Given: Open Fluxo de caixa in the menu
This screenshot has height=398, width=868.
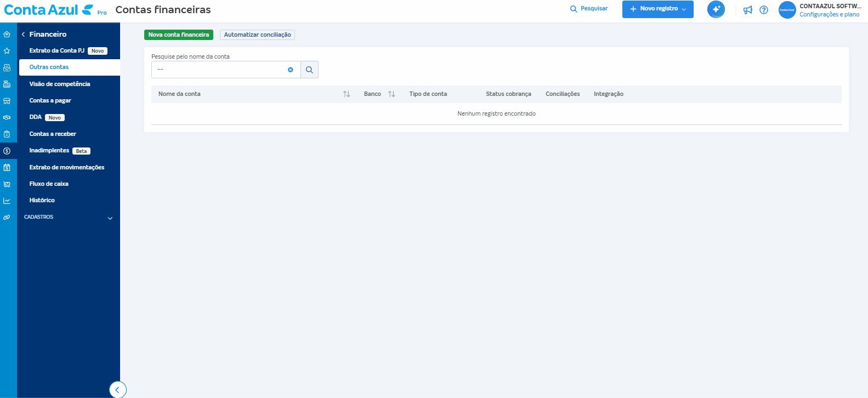Looking at the screenshot, I should click(49, 184).
